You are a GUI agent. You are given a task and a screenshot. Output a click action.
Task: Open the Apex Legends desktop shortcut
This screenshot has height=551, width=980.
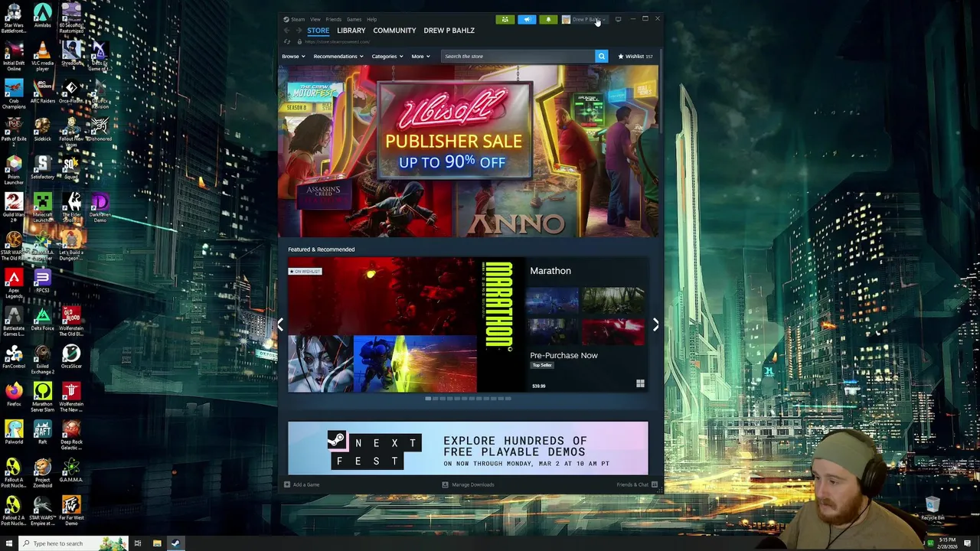click(14, 282)
